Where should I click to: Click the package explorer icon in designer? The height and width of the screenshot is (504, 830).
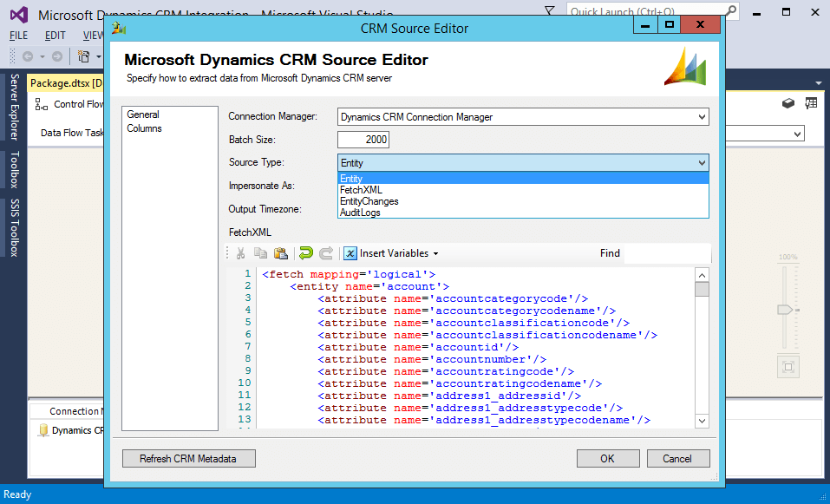(x=788, y=103)
